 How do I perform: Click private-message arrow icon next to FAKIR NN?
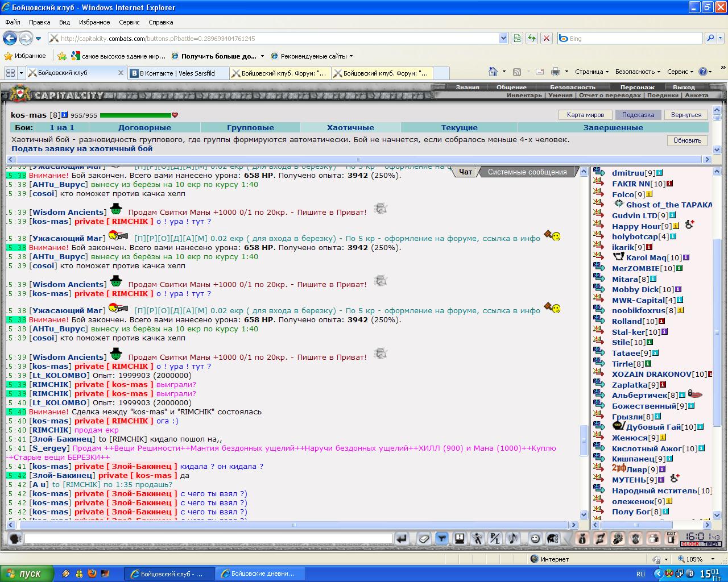click(599, 183)
